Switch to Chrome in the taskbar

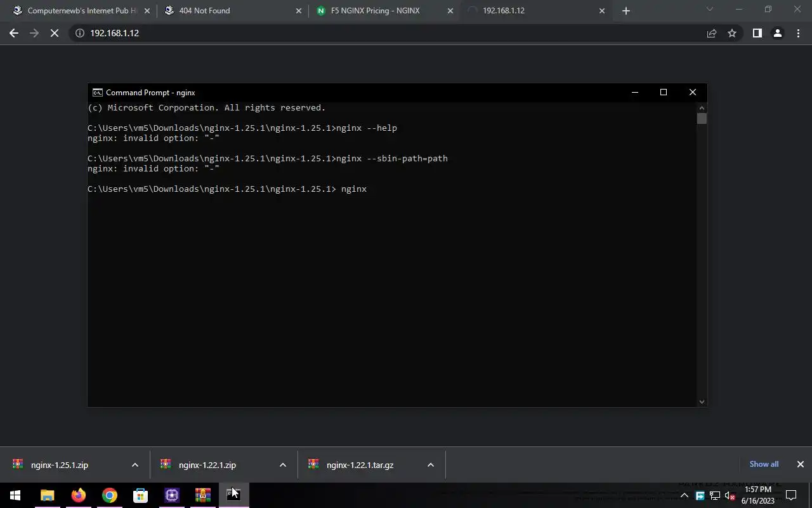click(x=110, y=495)
